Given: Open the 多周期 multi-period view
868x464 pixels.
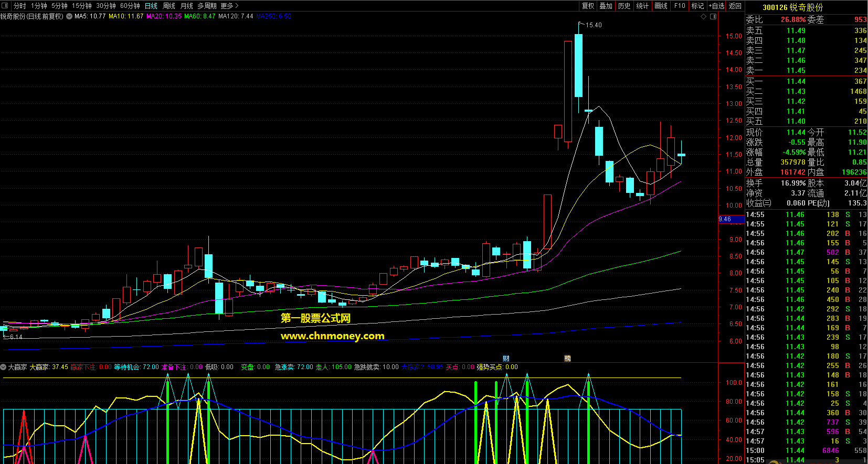Looking at the screenshot, I should [207, 6].
